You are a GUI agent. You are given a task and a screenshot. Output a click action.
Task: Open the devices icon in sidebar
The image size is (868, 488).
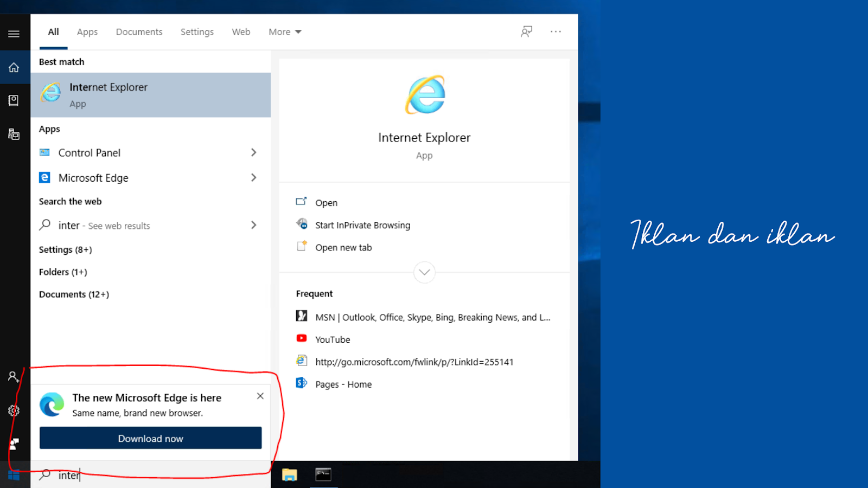pos(14,134)
